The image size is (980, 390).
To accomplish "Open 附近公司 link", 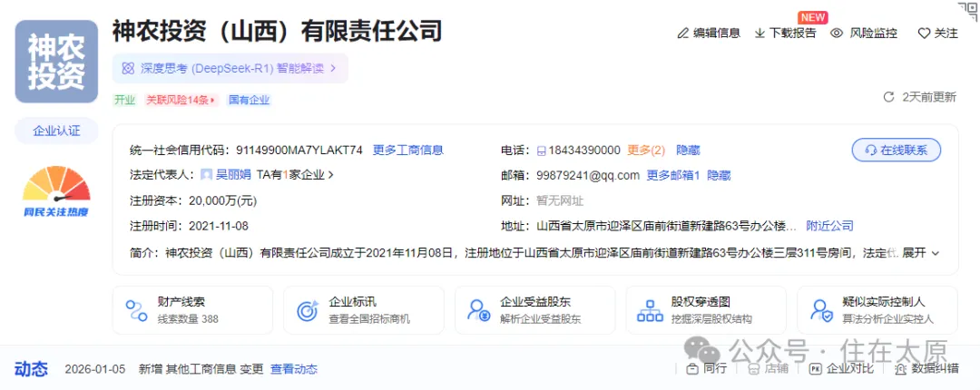I will 829,226.
